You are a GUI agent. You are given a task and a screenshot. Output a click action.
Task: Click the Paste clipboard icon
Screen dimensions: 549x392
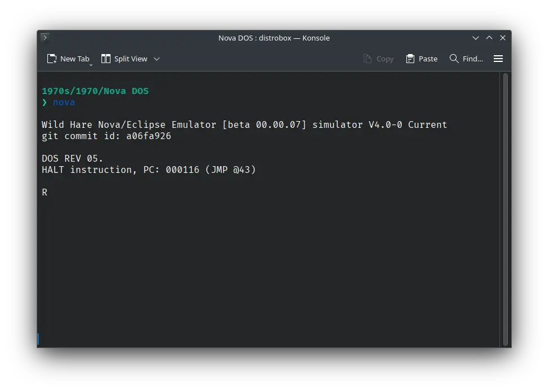point(410,59)
